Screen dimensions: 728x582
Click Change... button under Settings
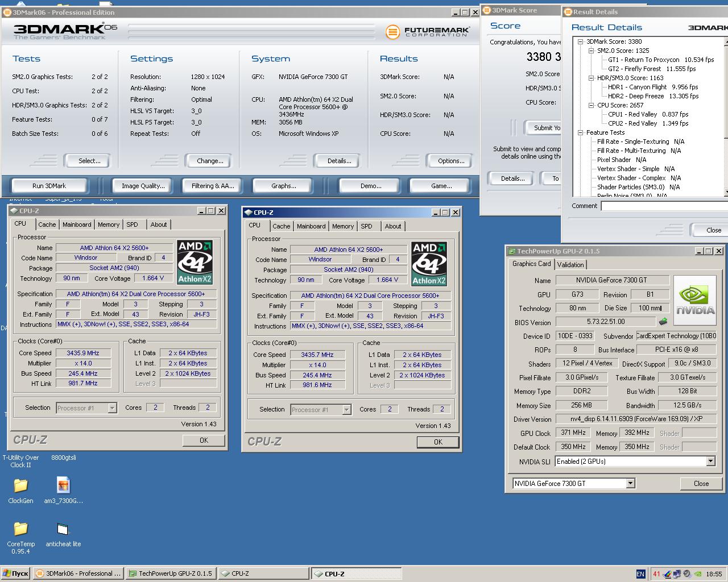[x=210, y=161]
